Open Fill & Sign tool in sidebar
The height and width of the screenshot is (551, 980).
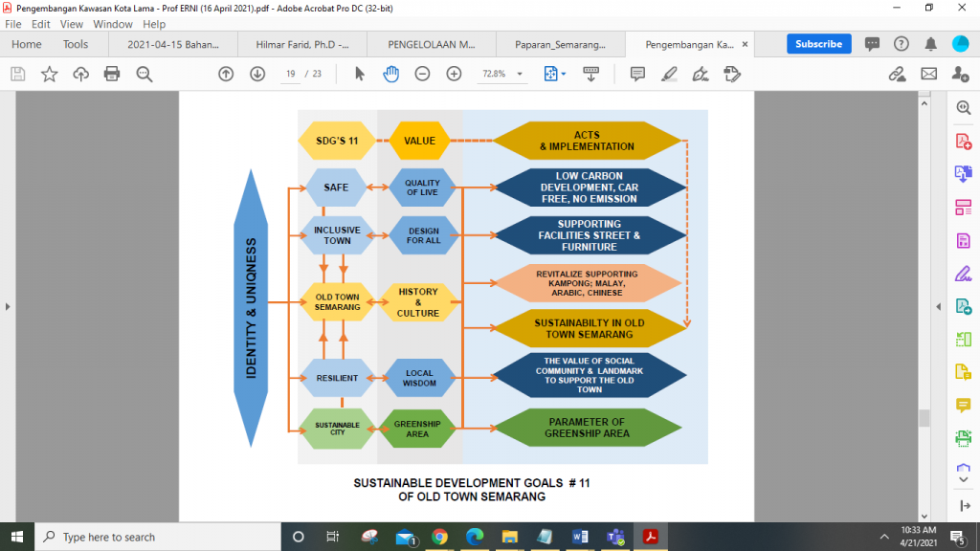pos(963,274)
